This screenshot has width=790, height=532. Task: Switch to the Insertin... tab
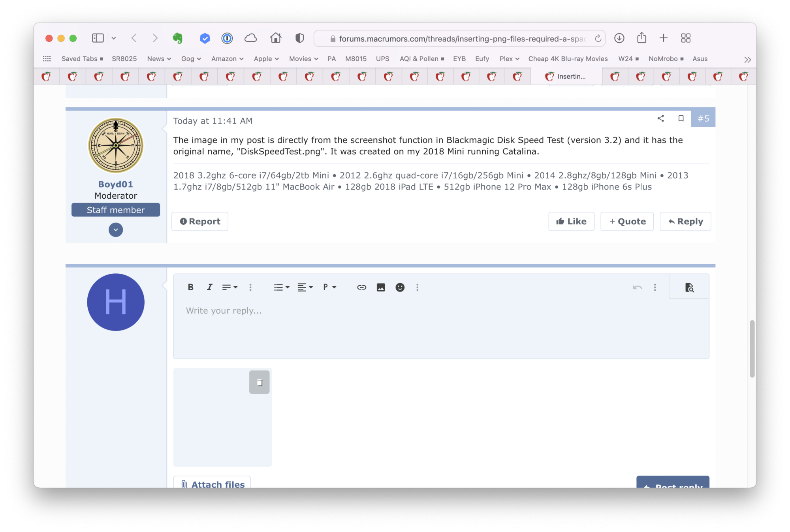coord(566,76)
